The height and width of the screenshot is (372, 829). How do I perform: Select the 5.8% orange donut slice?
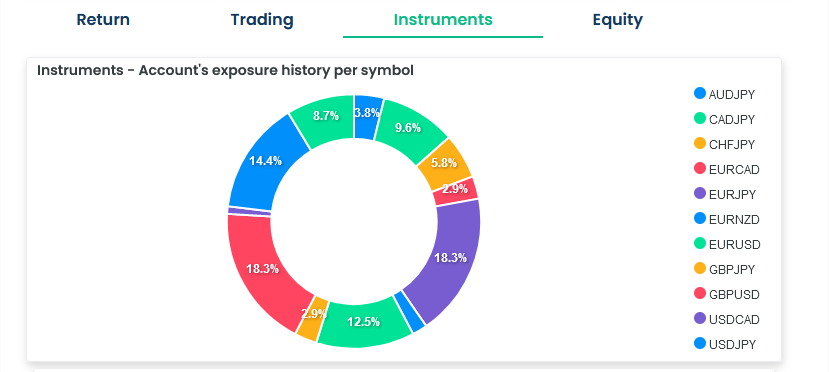(444, 164)
